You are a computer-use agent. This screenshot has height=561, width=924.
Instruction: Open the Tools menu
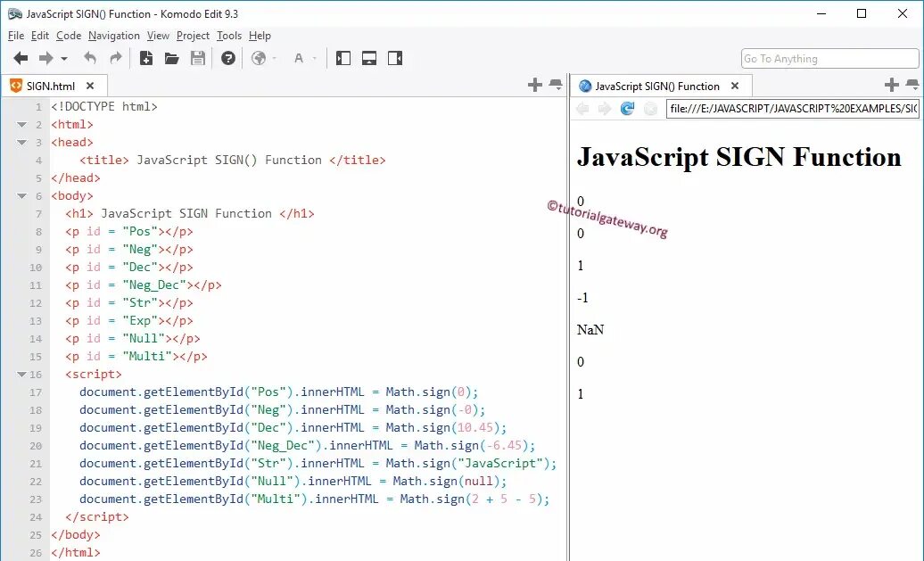228,36
